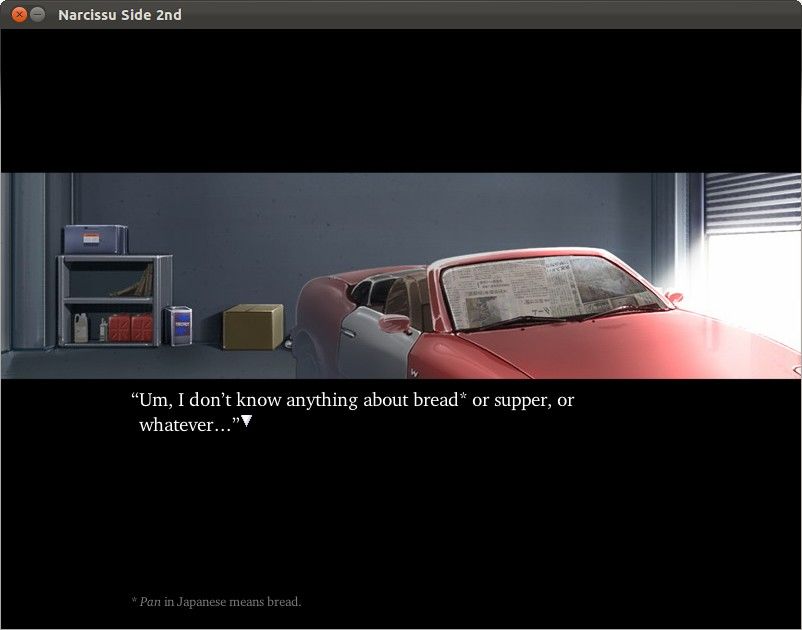Click the Narcissu Side 2nd window title
Viewport: 802px width, 630px height.
click(x=120, y=15)
